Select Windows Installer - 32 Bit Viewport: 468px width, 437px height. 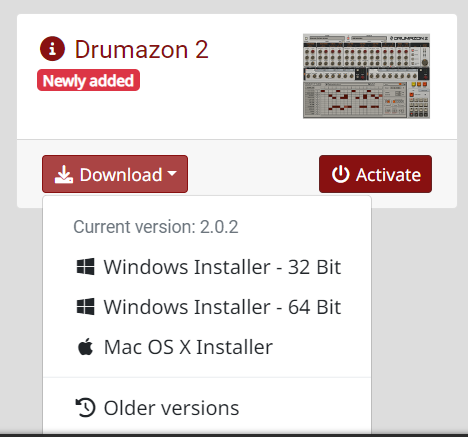pos(207,267)
